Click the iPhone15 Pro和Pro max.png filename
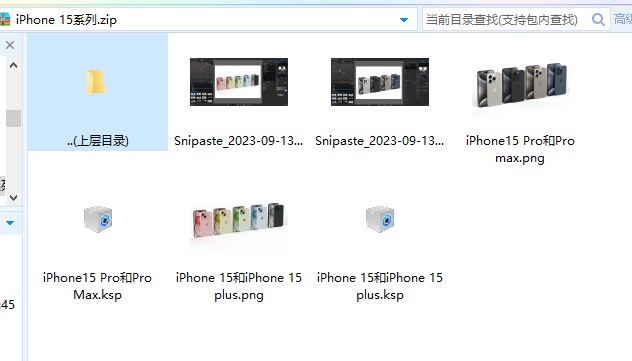 click(x=520, y=149)
